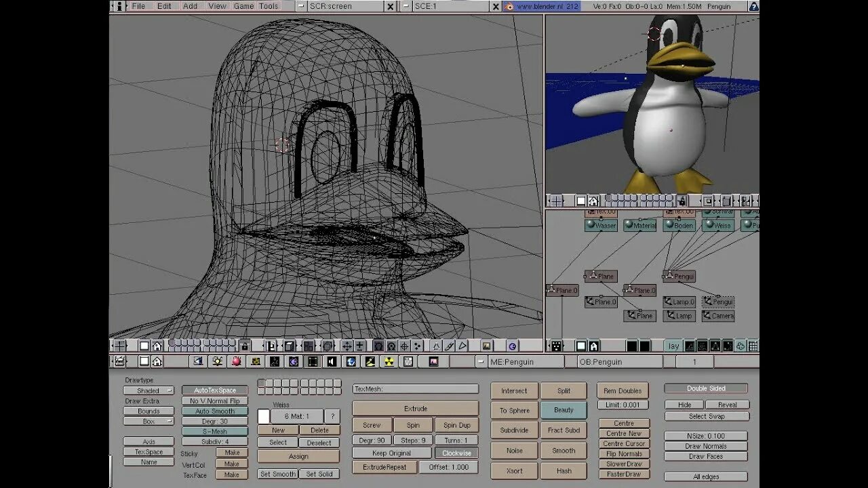Toggle the All edges option
Screen dimensions: 868x488
(706, 476)
